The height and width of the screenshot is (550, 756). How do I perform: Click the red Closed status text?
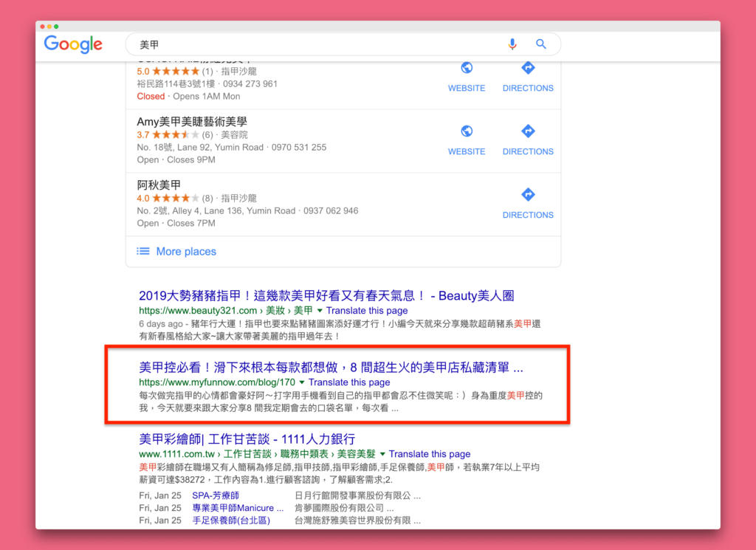[x=151, y=97]
